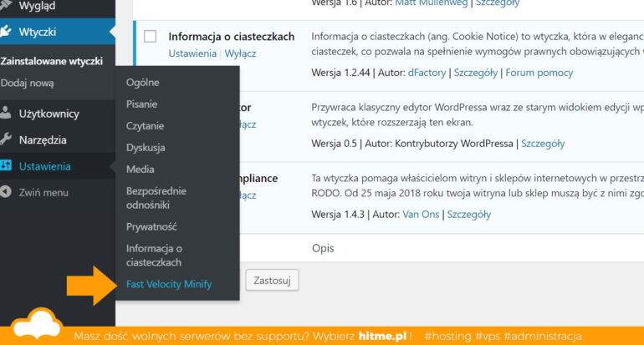Open Szczegóły link beside dFactory
Viewport: 644px width, 345px height.
(x=476, y=73)
